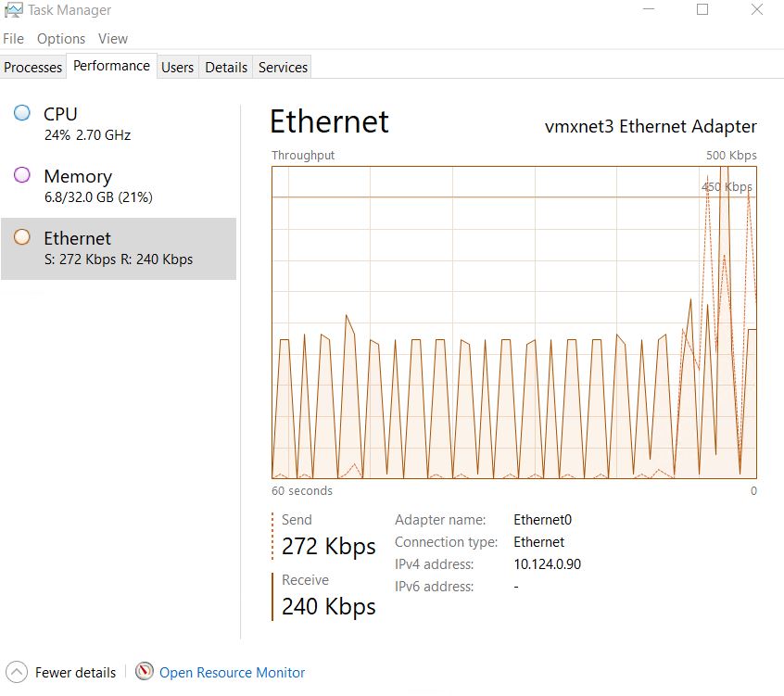Open the Details tab
The height and width of the screenshot is (696, 784).
pos(226,68)
